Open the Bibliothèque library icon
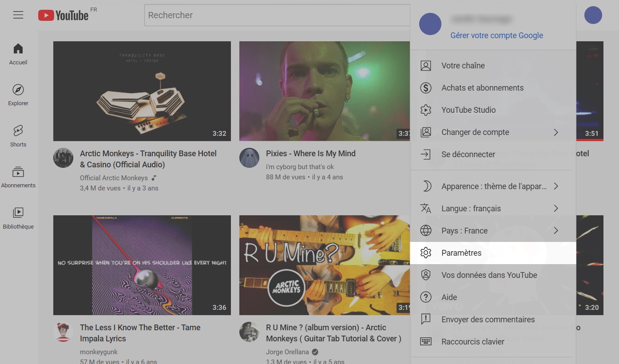This screenshot has height=364, width=619. click(x=18, y=212)
